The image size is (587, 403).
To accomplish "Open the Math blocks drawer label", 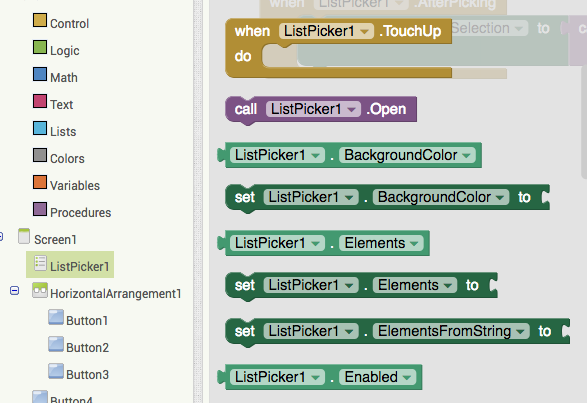I will point(64,78).
